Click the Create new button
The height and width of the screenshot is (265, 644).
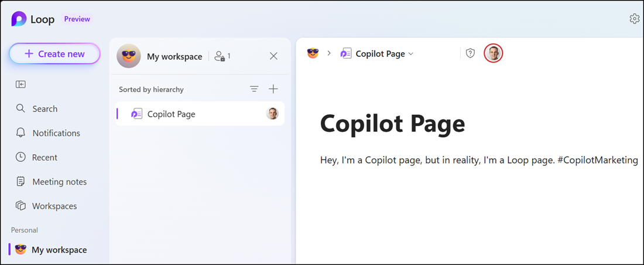54,54
